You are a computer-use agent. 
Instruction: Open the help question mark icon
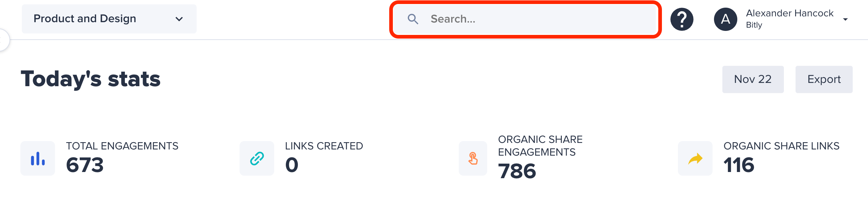682,19
